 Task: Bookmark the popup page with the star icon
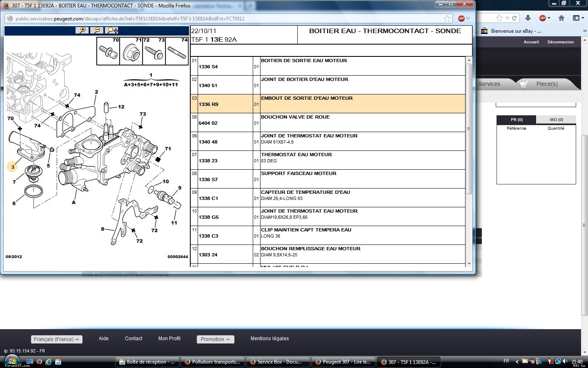pyautogui.click(x=447, y=18)
